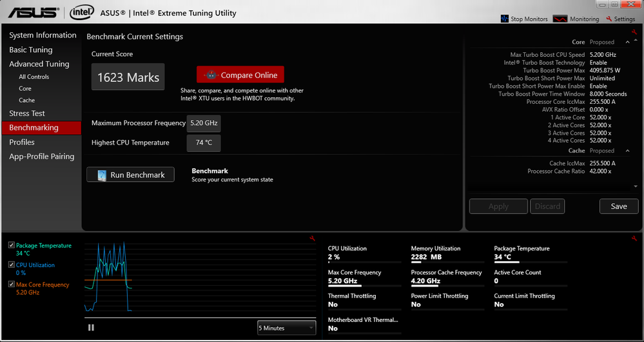Click the wrench icon above the proposed settings panel
Image resolution: width=644 pixels, height=342 pixels.
pyautogui.click(x=634, y=32)
